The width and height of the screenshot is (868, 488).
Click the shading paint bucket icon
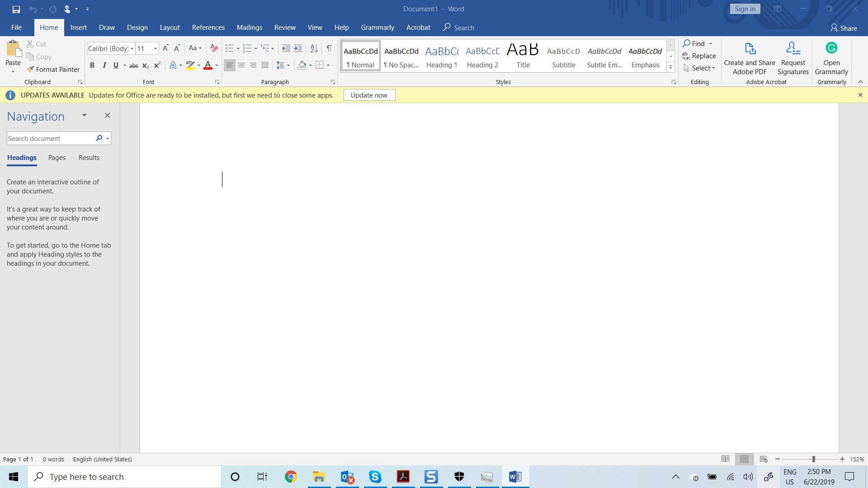[x=302, y=66]
